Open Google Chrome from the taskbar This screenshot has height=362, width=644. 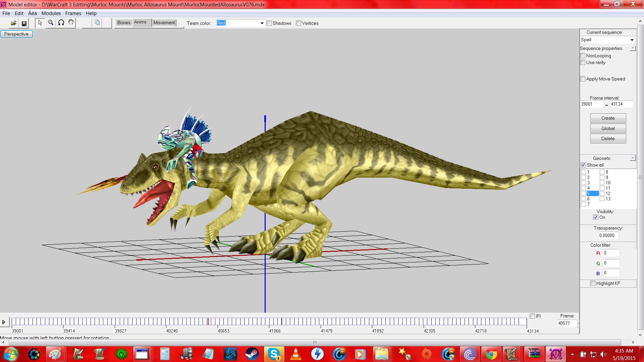coord(491,354)
